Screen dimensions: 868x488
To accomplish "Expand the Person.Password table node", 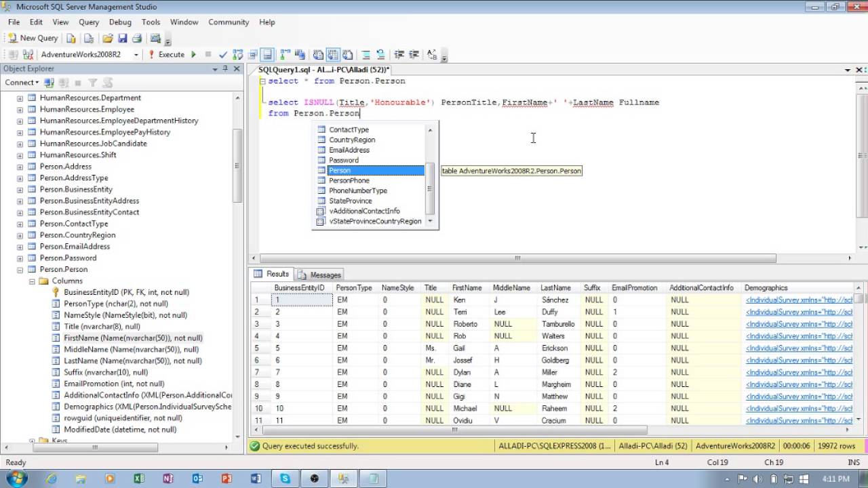I will pos(20,258).
